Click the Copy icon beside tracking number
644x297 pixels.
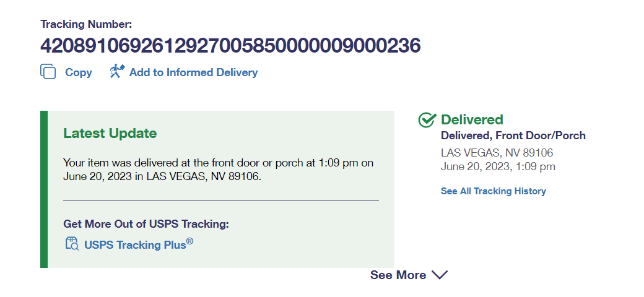click(48, 72)
